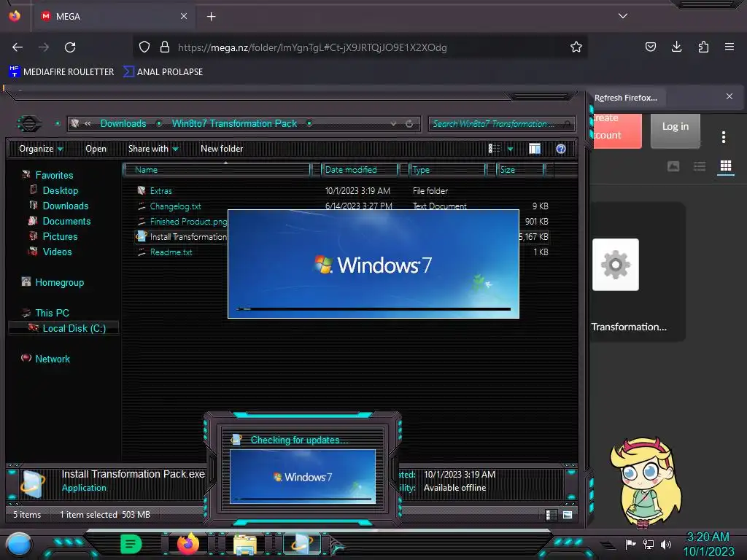
Task: Change Explorer view icon
Action: pyautogui.click(x=494, y=149)
